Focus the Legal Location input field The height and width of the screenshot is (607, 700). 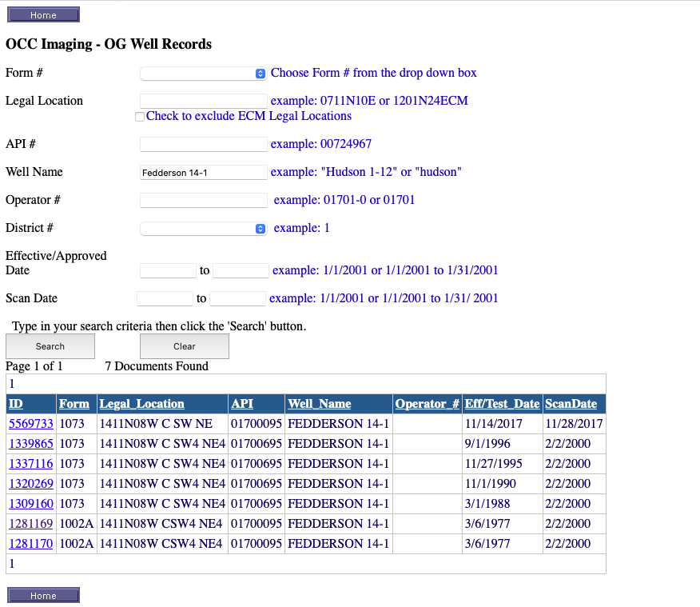point(204,101)
